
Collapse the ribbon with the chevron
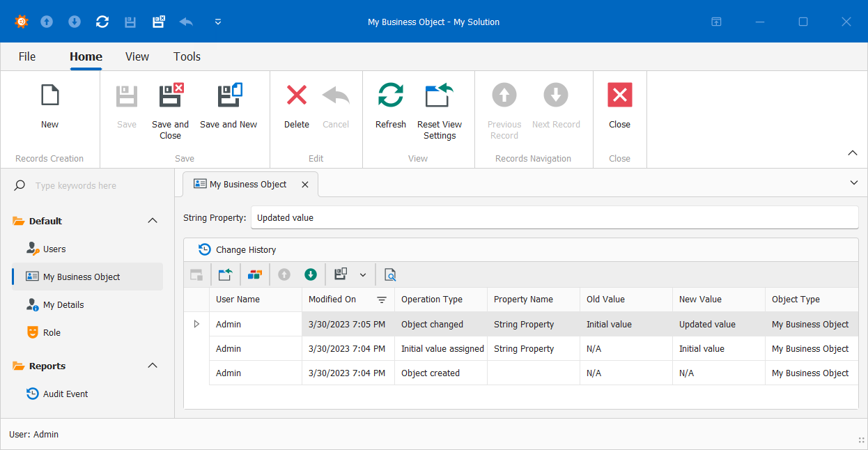pos(853,153)
